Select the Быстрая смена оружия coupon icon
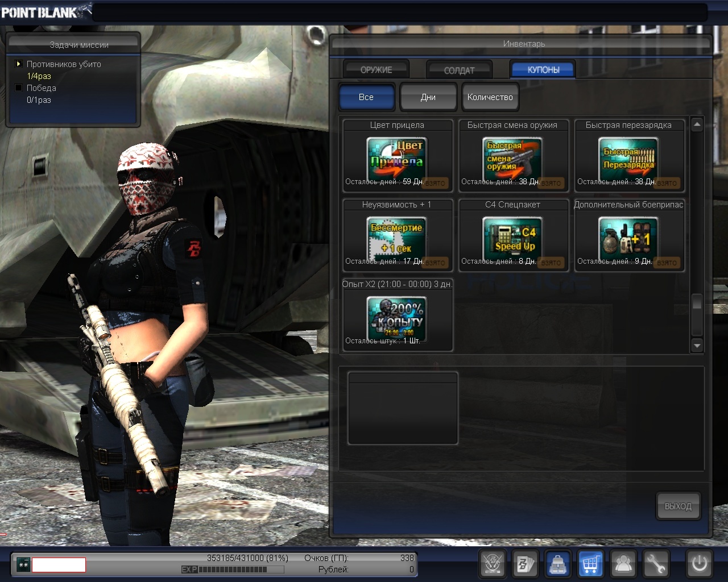Image resolution: width=728 pixels, height=582 pixels. tap(513, 159)
